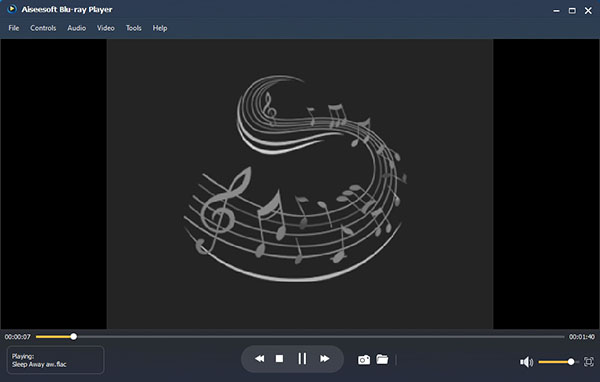
Task: Open the Help menu
Action: click(x=160, y=28)
